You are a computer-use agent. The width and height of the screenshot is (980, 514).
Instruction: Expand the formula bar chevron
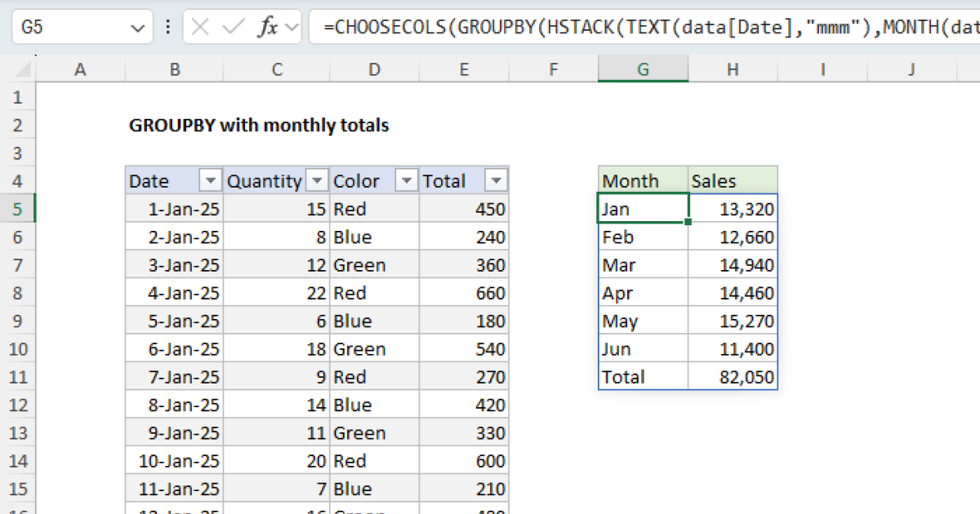tap(291, 26)
